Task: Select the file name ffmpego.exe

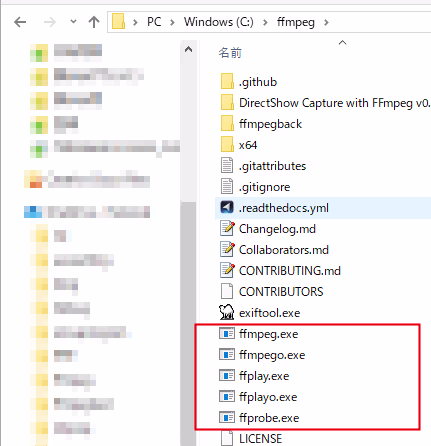Action: 272,355
